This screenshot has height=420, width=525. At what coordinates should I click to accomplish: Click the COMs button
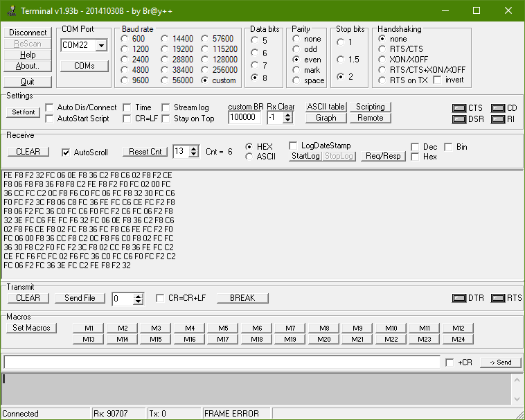[84, 66]
